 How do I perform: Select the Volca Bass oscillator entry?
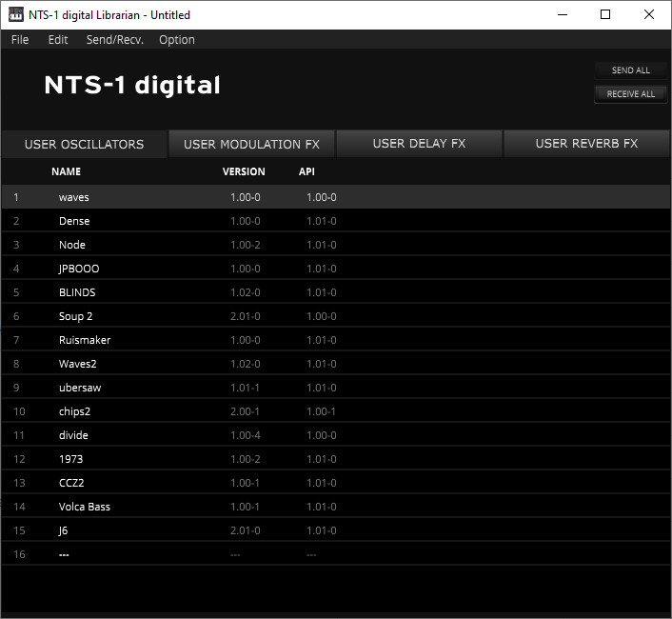(336, 507)
